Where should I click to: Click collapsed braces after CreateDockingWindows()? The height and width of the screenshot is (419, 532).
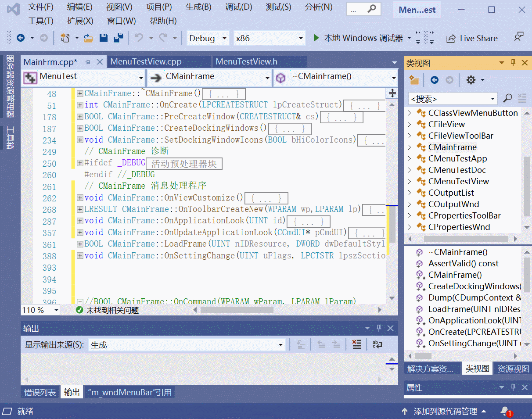(x=290, y=129)
